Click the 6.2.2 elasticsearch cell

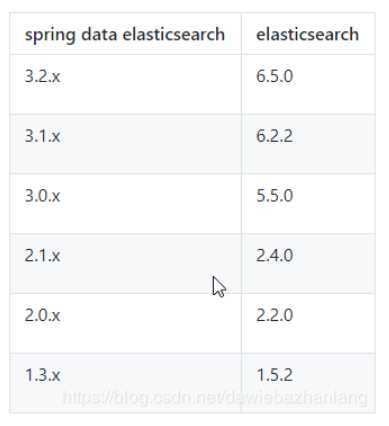pyautogui.click(x=308, y=144)
